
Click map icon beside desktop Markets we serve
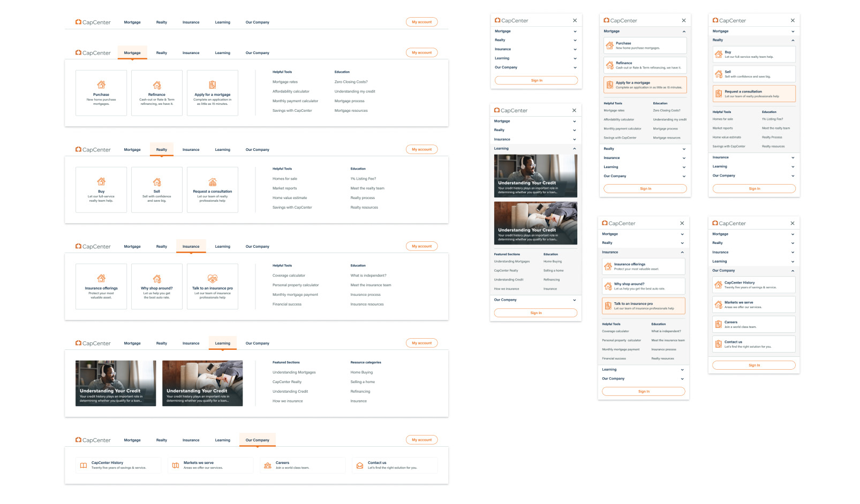[176, 465]
